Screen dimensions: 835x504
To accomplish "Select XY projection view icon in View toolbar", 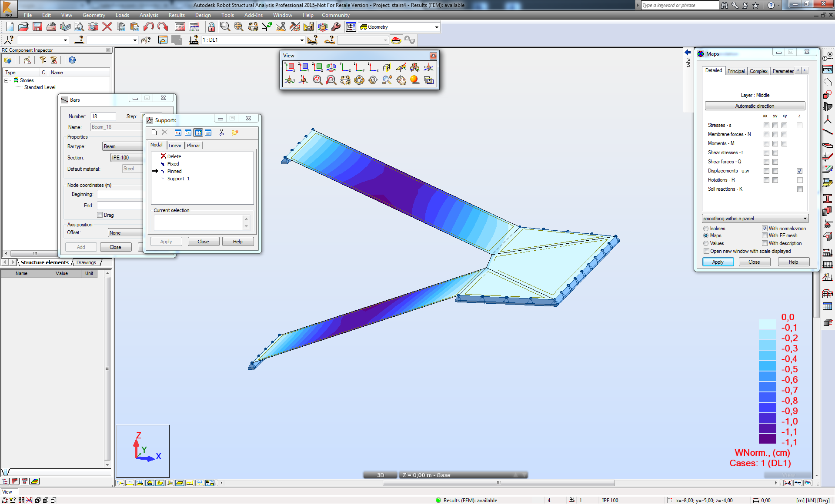I will (290, 67).
